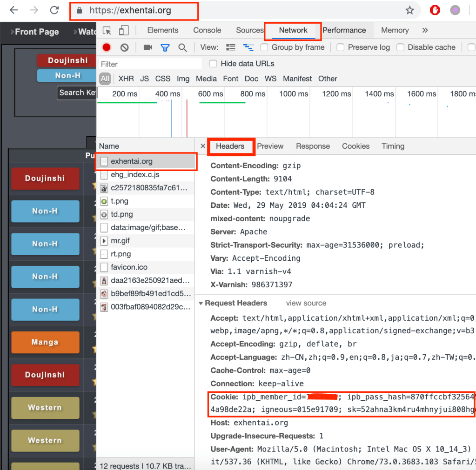This screenshot has width=476, height=470.
Task: Open network search magnifier icon
Action: click(182, 47)
